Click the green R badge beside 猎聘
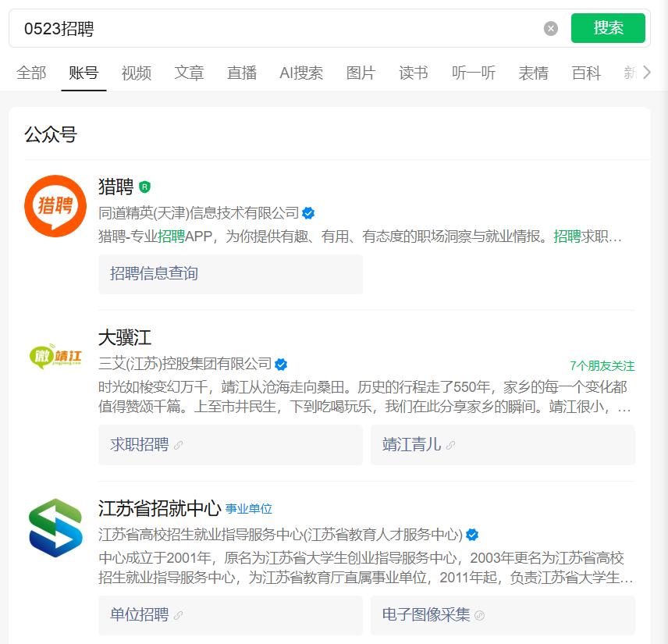 145,187
